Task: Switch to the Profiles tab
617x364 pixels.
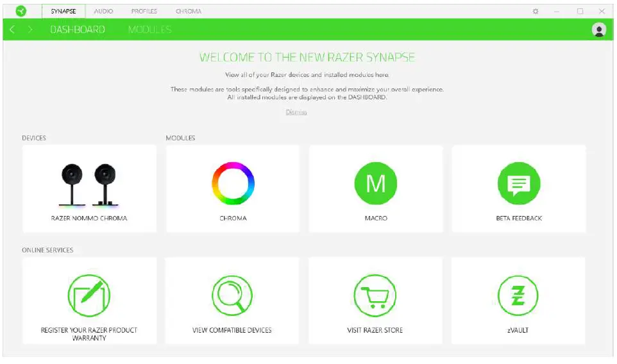Action: coord(144,12)
